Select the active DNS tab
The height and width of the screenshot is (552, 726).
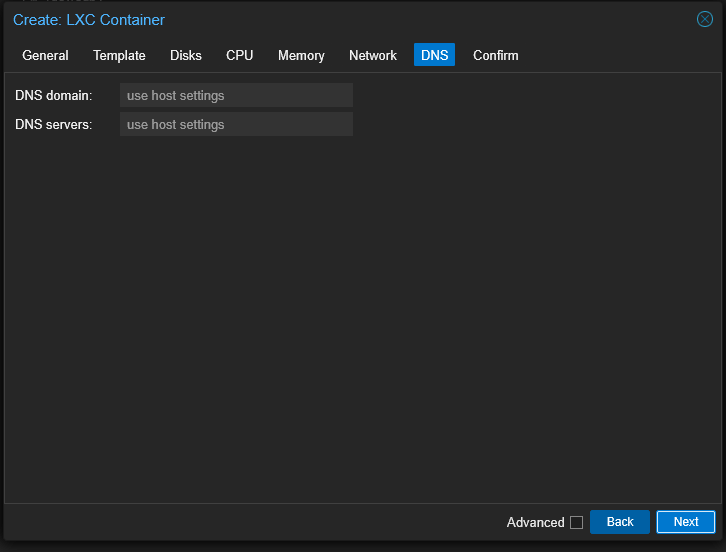(434, 55)
